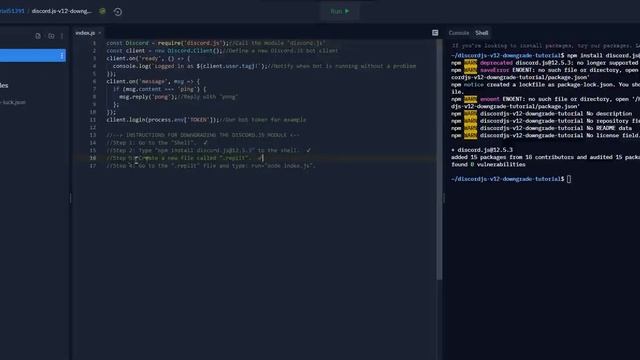Image resolution: width=640 pixels, height=360 pixels.
Task: Open the package-lock.json file
Action: 13,102
